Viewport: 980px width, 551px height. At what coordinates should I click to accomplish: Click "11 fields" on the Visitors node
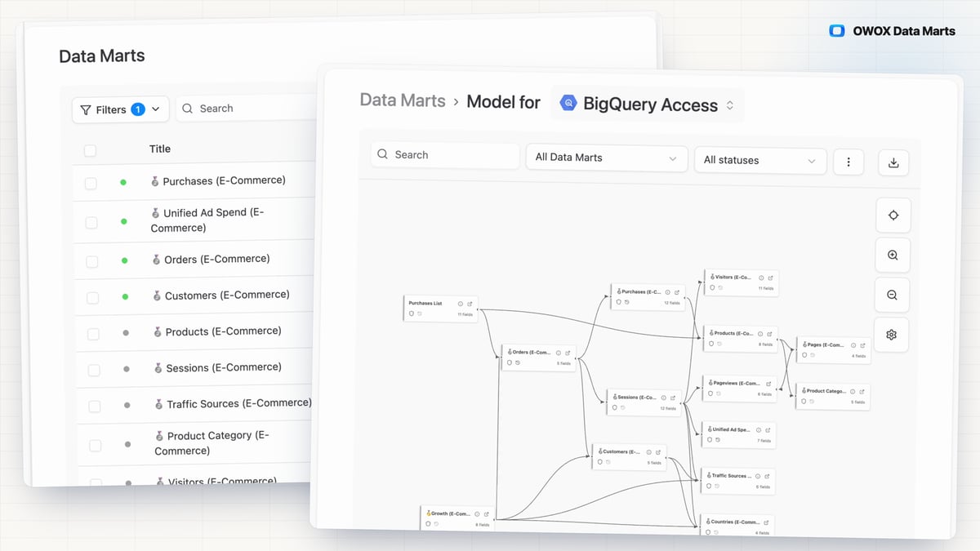765,288
